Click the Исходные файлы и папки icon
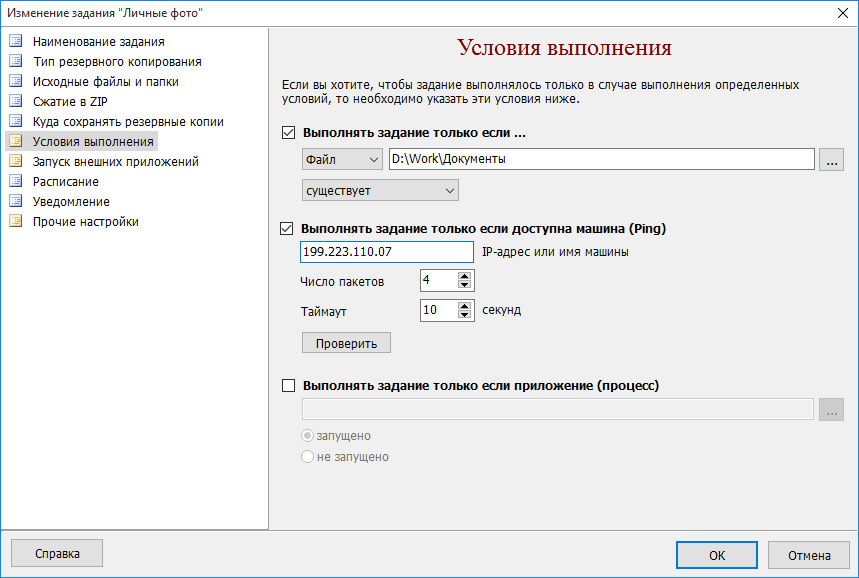Image resolution: width=859 pixels, height=578 pixels. click(15, 82)
